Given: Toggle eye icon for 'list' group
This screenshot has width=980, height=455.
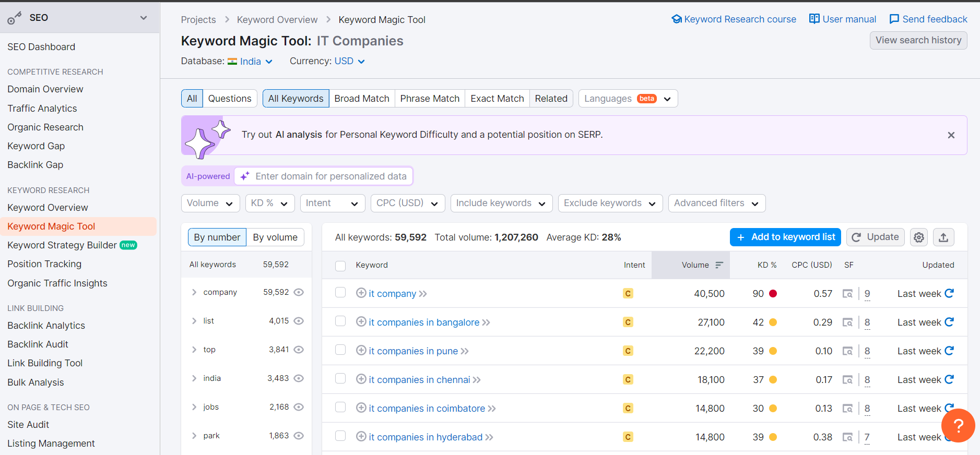Looking at the screenshot, I should pyautogui.click(x=299, y=321).
